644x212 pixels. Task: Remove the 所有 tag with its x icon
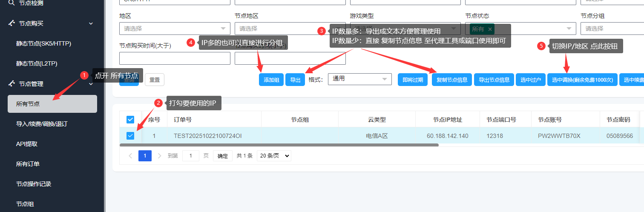point(490,29)
